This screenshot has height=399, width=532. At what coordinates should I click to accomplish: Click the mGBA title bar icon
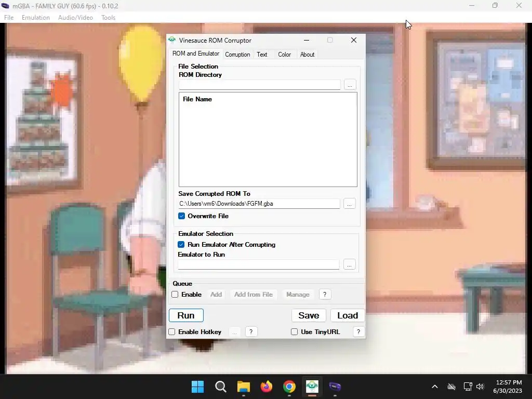pyautogui.click(x=5, y=6)
